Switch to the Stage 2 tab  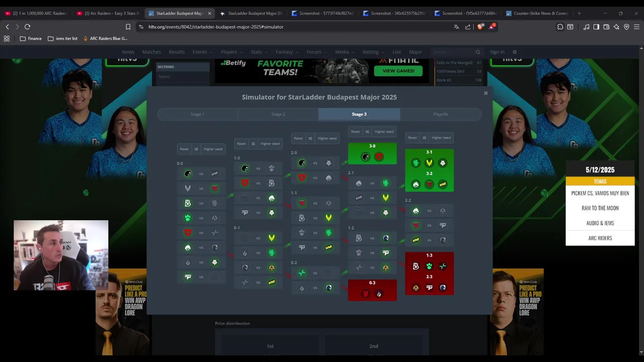point(278,114)
